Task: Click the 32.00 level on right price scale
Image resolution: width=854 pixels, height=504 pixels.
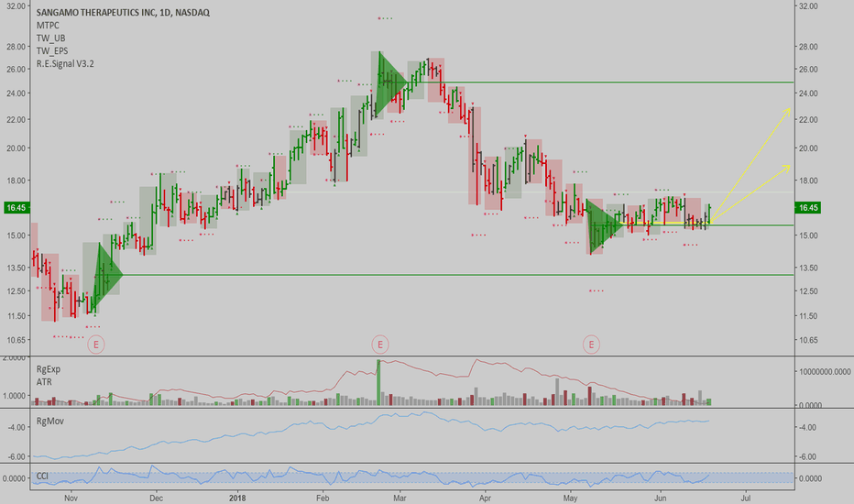Action: coord(808,6)
